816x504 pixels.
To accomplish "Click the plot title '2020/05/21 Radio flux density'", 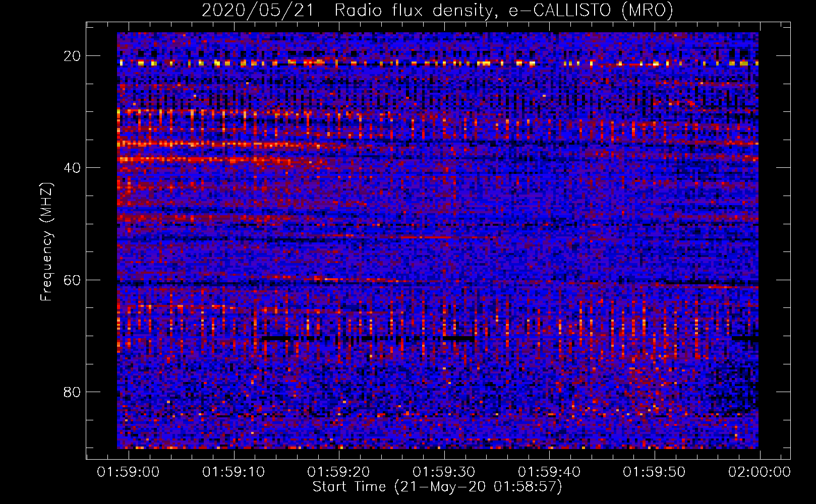I will click(438, 10).
